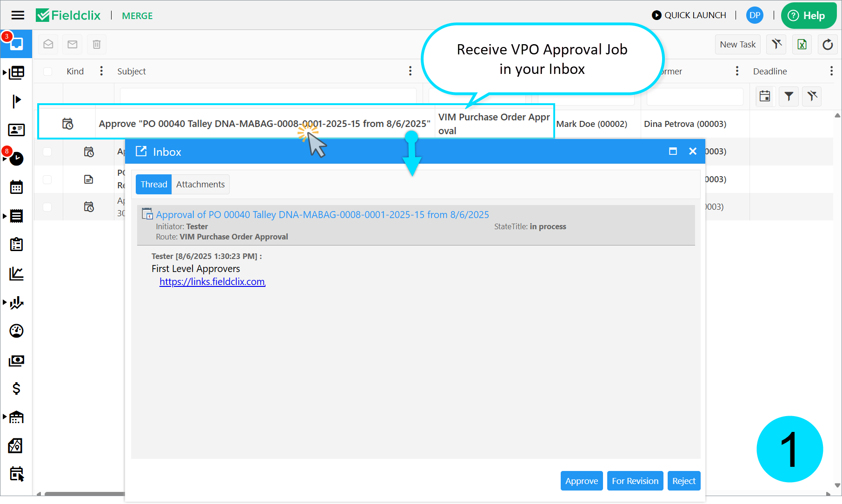Image resolution: width=842 pixels, height=504 pixels.
Task: Click the Dina Petrova (00003) cell
Action: pos(685,124)
